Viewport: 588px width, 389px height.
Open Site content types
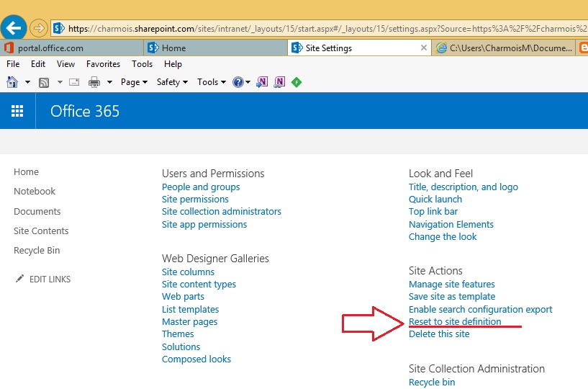point(199,285)
